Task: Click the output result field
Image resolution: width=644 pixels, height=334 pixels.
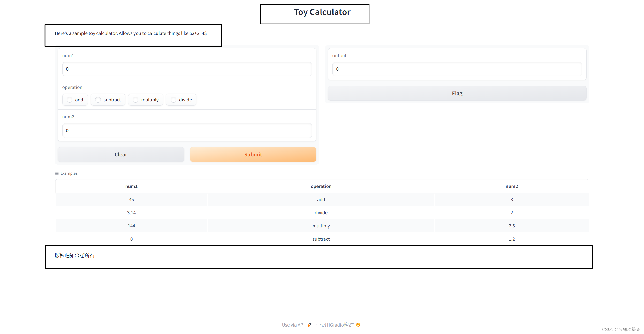Action: [x=457, y=69]
